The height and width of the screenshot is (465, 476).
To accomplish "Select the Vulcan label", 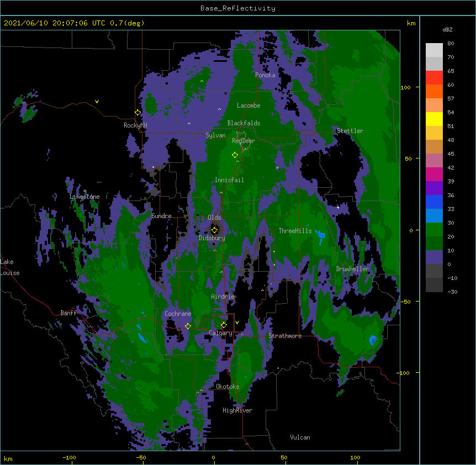I will tap(300, 437).
